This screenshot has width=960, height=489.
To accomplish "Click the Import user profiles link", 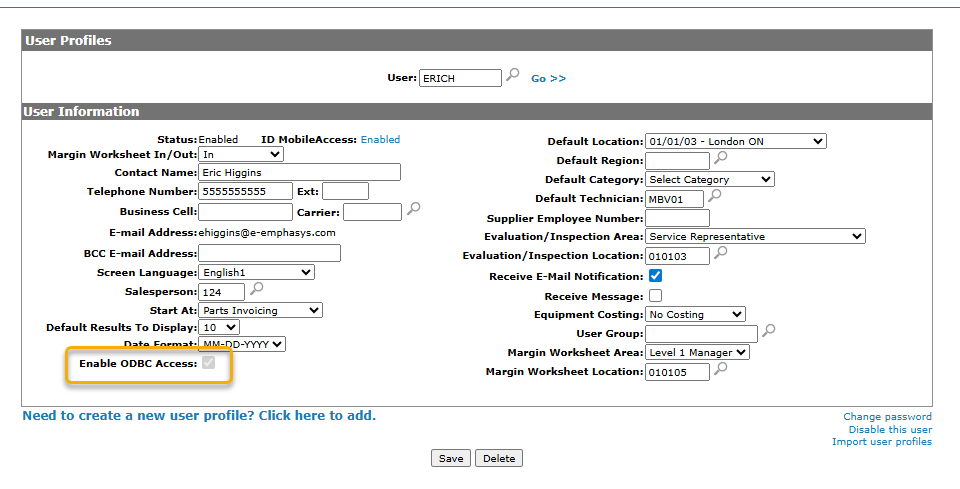I will coord(881,442).
